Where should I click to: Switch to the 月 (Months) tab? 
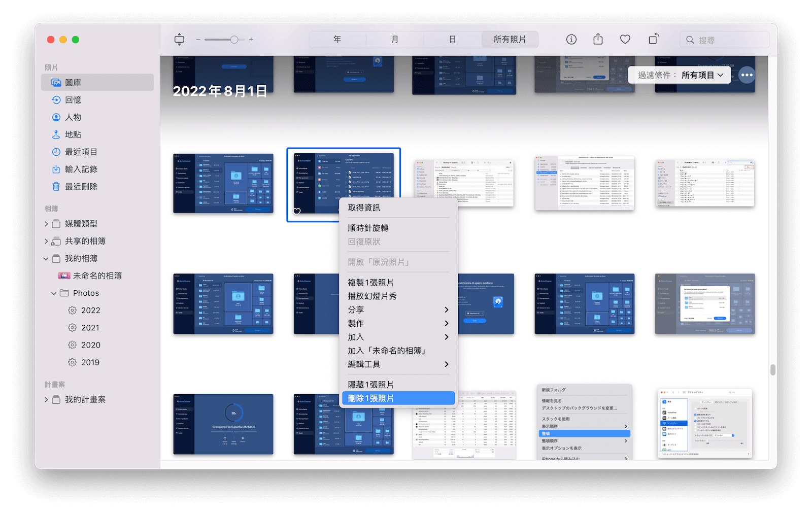tap(395, 39)
